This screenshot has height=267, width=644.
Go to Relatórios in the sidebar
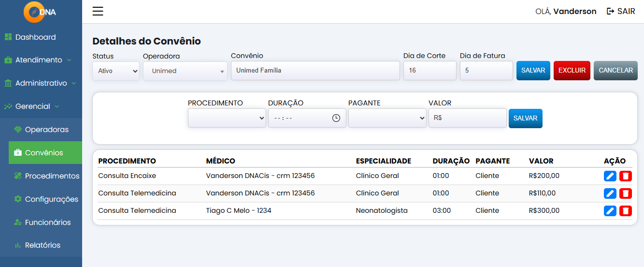click(43, 245)
